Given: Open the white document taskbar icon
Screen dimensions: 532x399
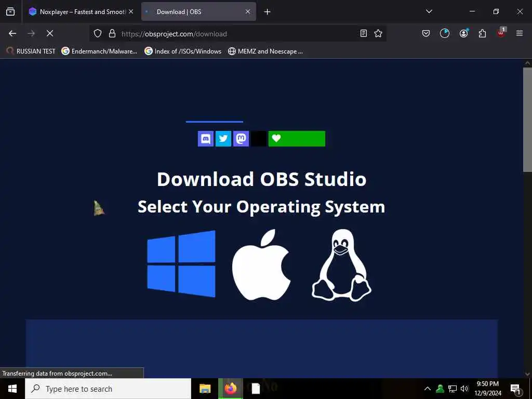Looking at the screenshot, I should (256, 389).
